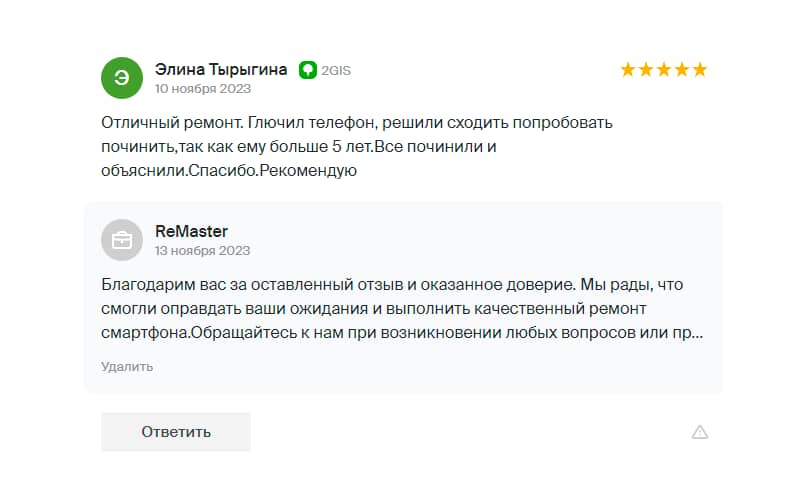Screen dimensions: 805x501
Task: Click the review line ending "Спасибо.Рекомендую"
Action: [x=229, y=171]
